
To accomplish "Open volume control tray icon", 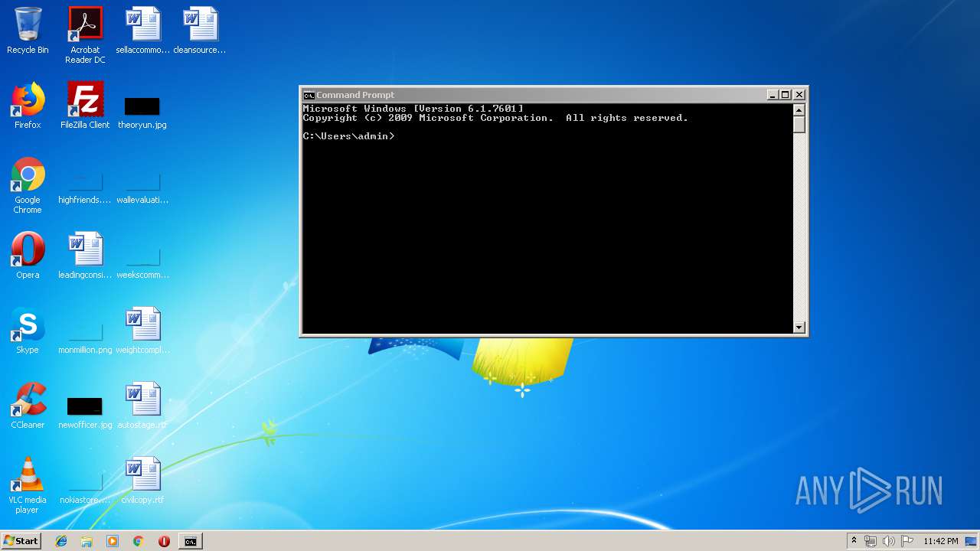I will coord(889,541).
